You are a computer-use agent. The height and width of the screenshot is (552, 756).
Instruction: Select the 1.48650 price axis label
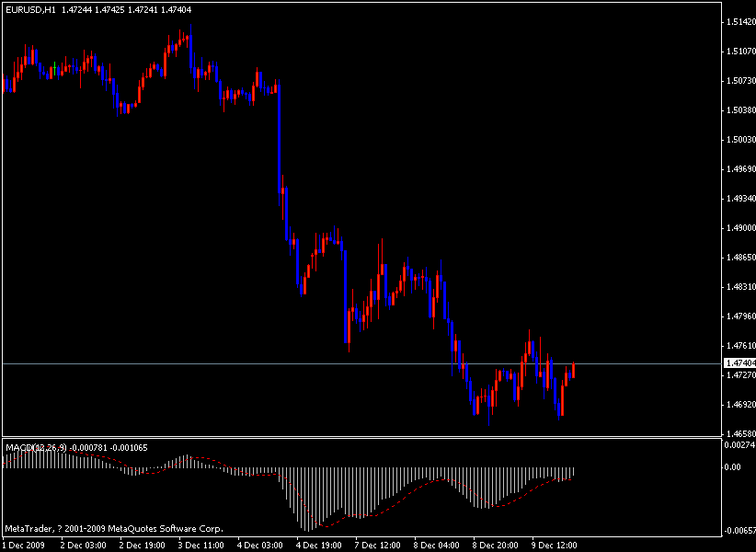(740, 258)
